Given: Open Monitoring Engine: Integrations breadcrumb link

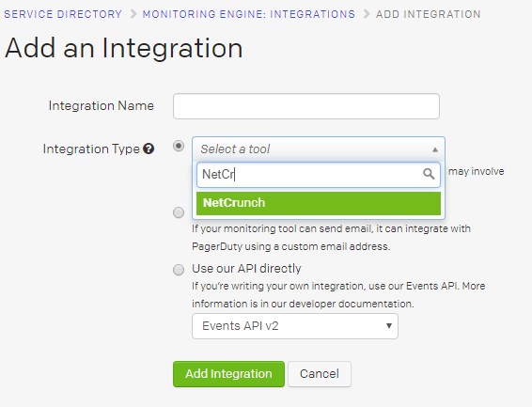Looking at the screenshot, I should [249, 14].
